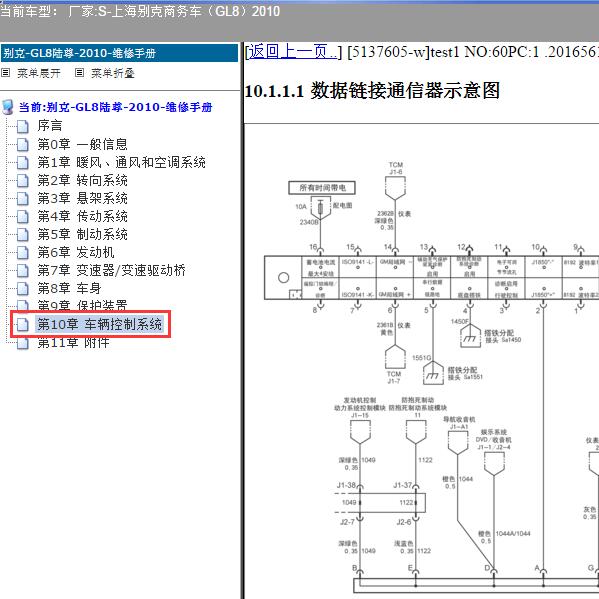The height and width of the screenshot is (599, 599).
Task: Open 第1章 暖风、通风和空调系统
Action: pyautogui.click(x=121, y=162)
